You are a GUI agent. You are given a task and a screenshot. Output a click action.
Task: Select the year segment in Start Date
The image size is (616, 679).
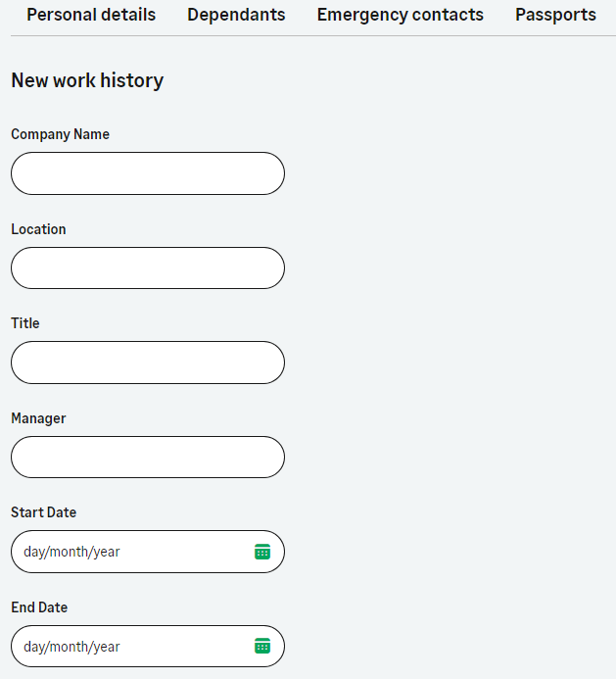pyautogui.click(x=107, y=552)
